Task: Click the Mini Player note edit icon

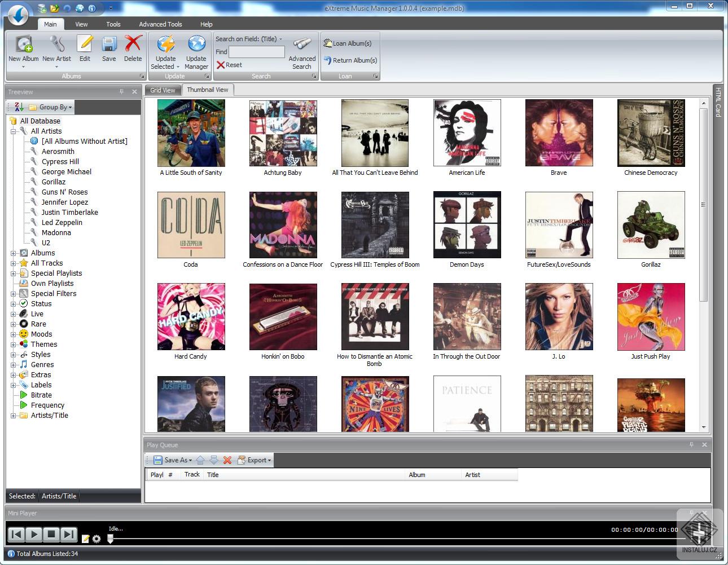Action: click(x=86, y=539)
